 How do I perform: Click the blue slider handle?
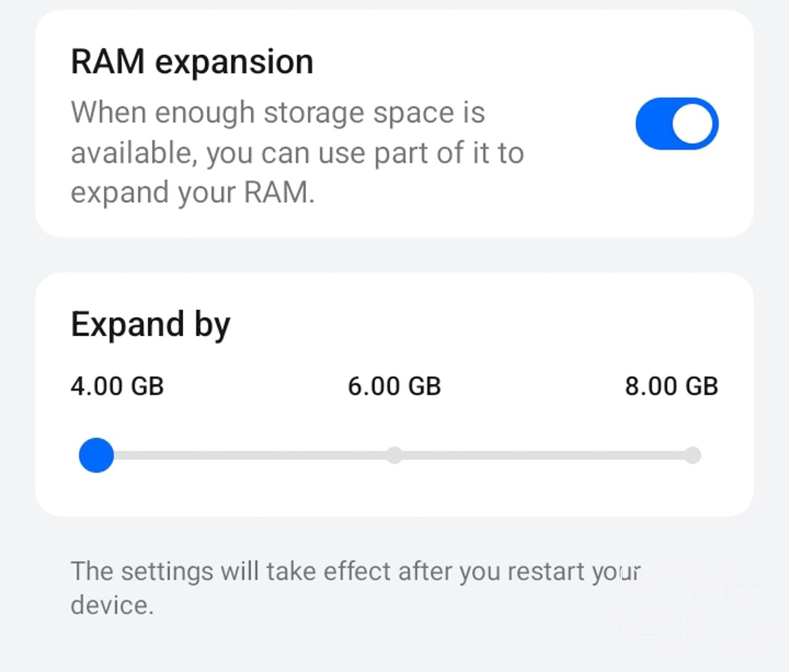click(96, 456)
